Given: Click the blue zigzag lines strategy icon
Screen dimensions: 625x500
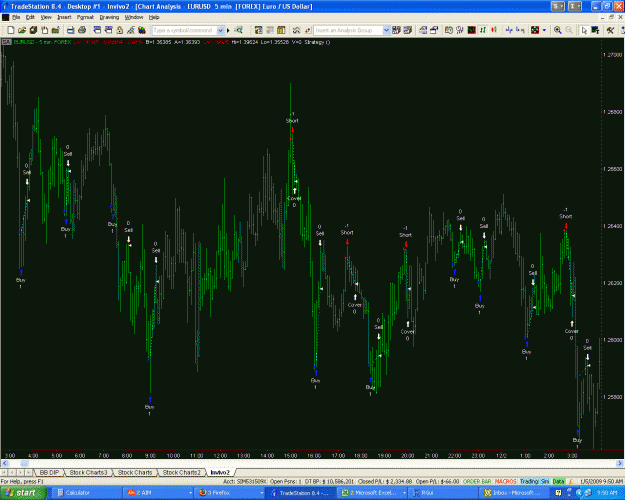Looking at the screenshot, I should pos(509,30).
